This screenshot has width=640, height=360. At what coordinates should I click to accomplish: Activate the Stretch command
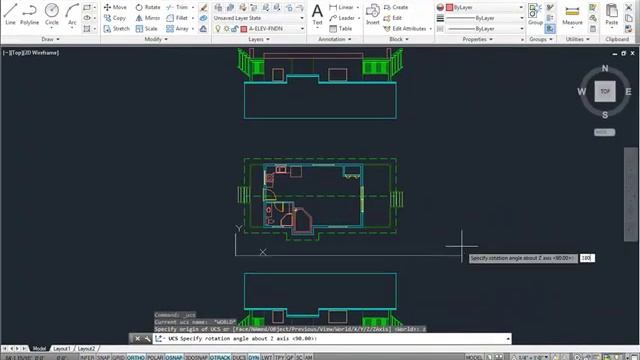[117, 29]
